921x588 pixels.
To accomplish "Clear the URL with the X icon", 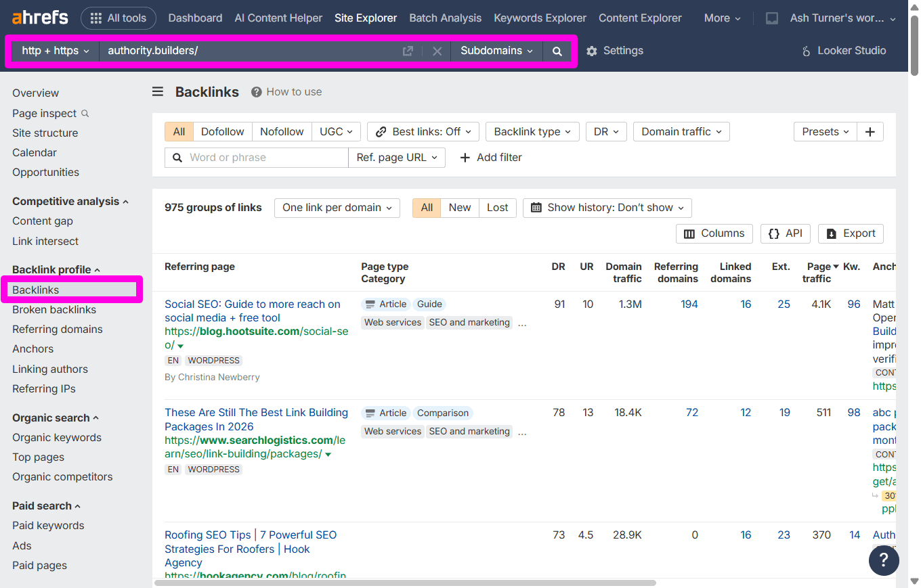I will pyautogui.click(x=437, y=51).
